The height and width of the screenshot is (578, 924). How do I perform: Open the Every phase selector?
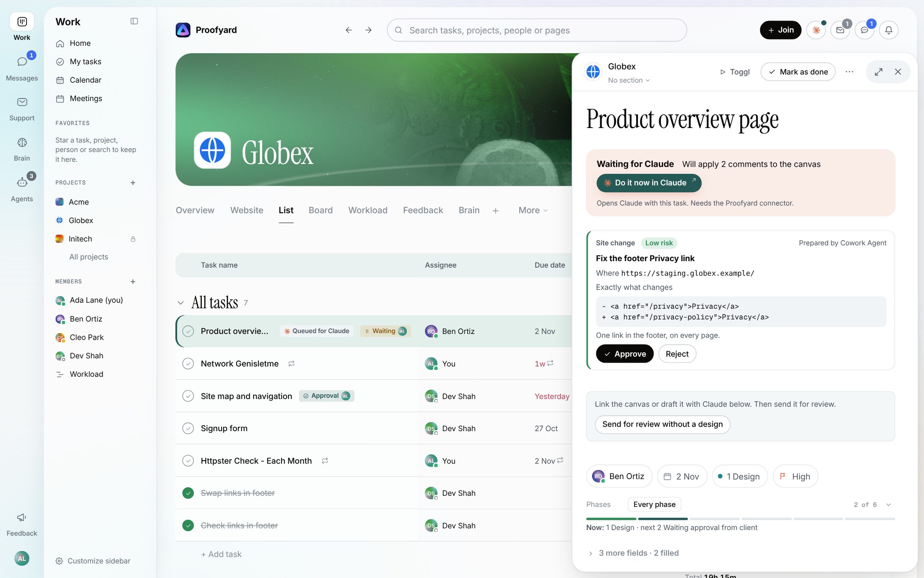(654, 504)
